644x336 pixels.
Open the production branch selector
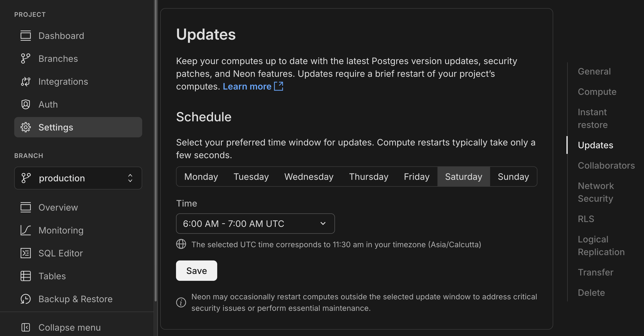point(78,178)
